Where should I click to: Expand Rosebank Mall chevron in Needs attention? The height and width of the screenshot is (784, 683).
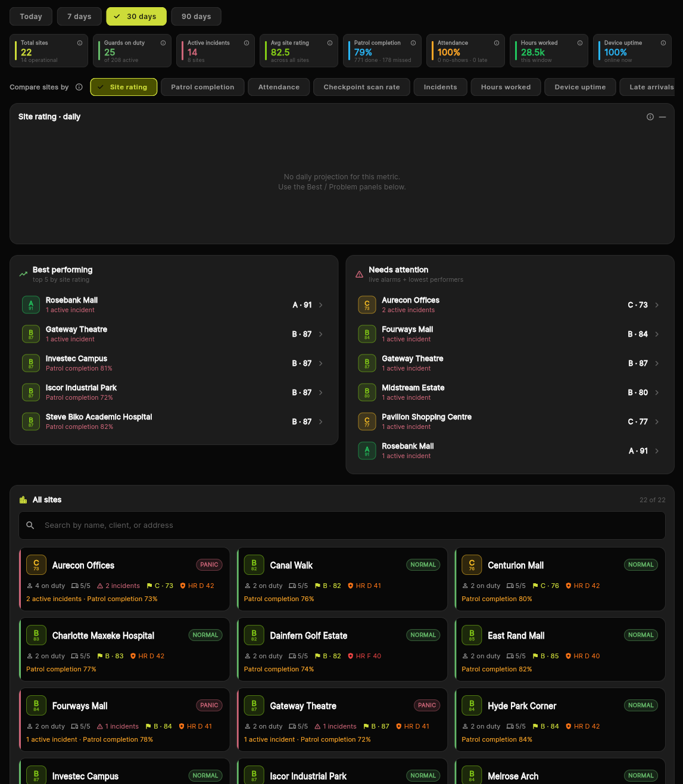click(x=657, y=451)
